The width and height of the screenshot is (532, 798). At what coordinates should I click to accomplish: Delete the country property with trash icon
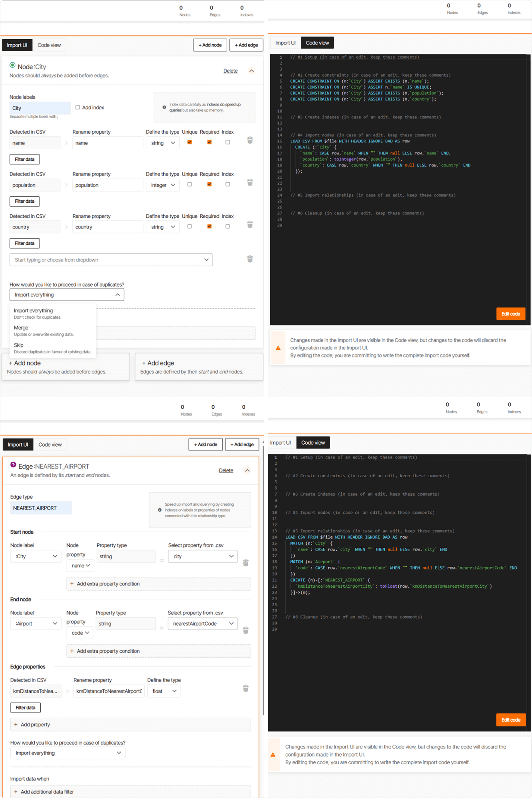[x=250, y=224]
